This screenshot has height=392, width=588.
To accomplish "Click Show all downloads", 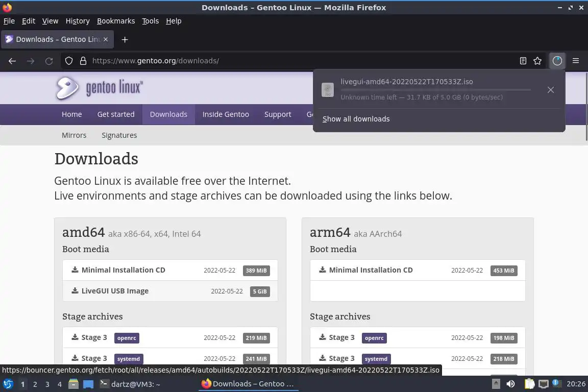I will [x=356, y=119].
